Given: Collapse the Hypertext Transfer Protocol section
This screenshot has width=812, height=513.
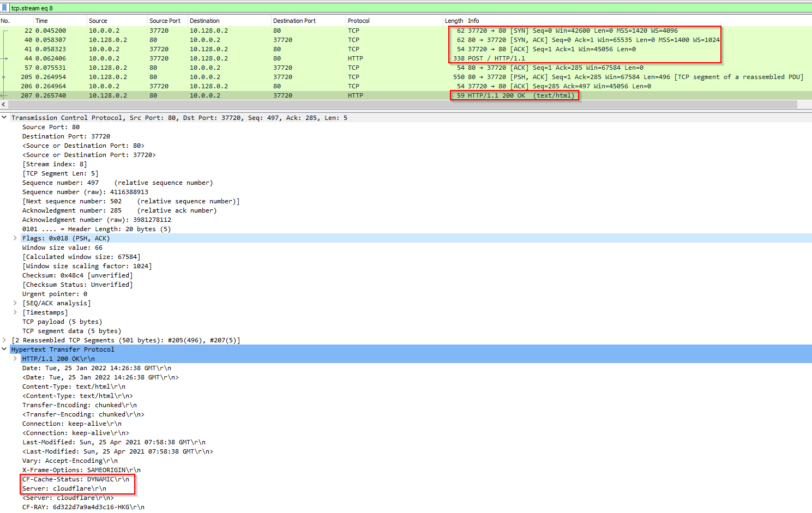Looking at the screenshot, I should (4, 349).
